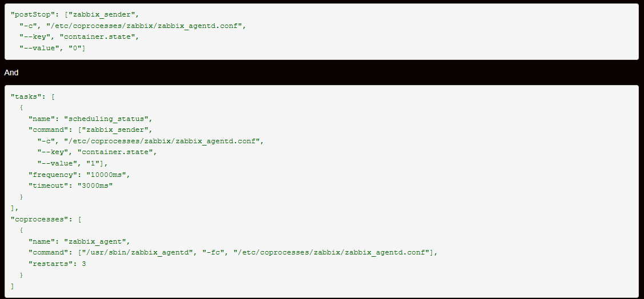This screenshot has width=644, height=299.
Task: Click "--value", "1" line in tasks block
Action: [x=72, y=164]
